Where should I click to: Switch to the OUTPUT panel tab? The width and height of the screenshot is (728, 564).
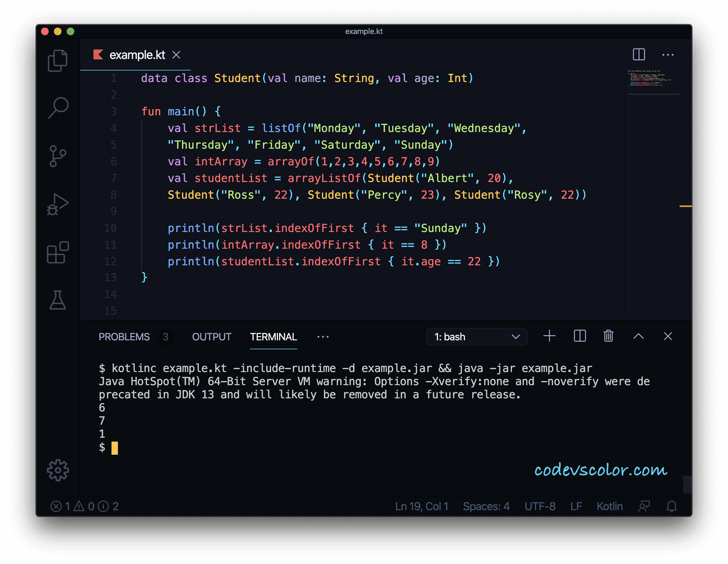coord(212,337)
